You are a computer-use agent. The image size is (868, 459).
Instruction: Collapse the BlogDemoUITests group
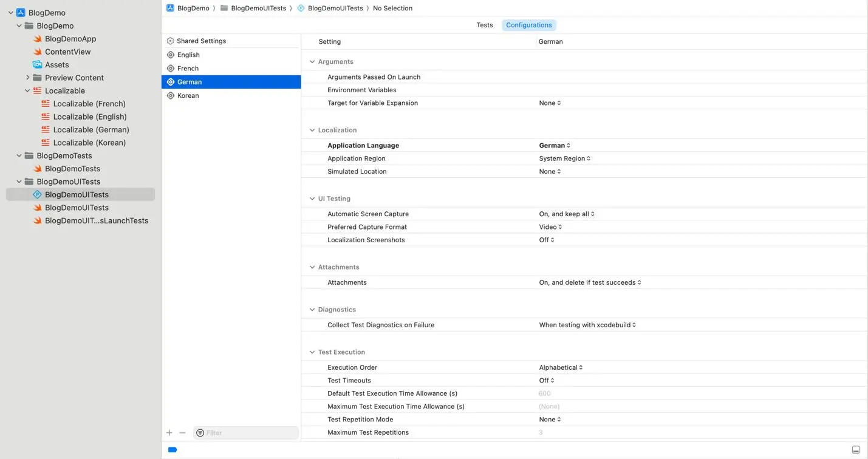(x=19, y=182)
